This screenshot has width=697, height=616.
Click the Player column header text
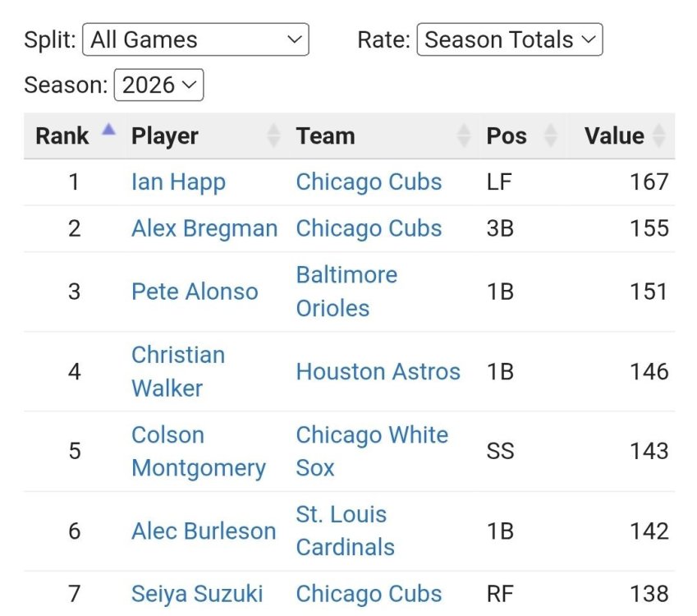coord(165,136)
